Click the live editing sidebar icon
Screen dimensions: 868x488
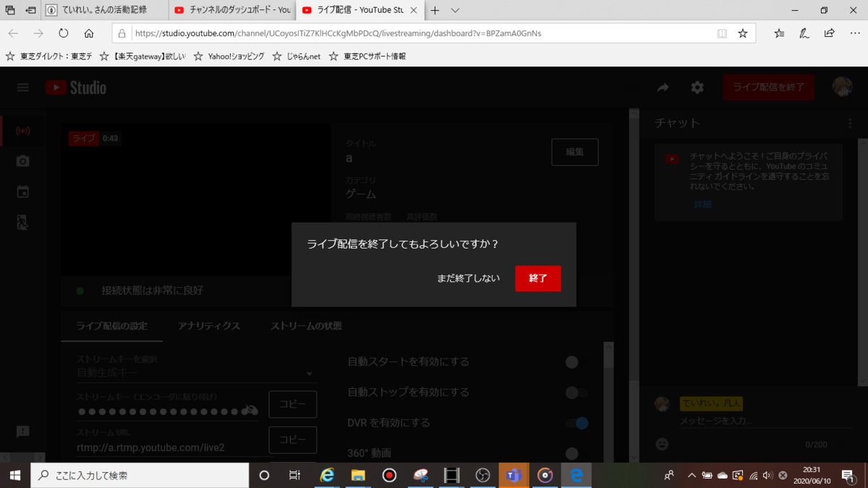click(22, 223)
